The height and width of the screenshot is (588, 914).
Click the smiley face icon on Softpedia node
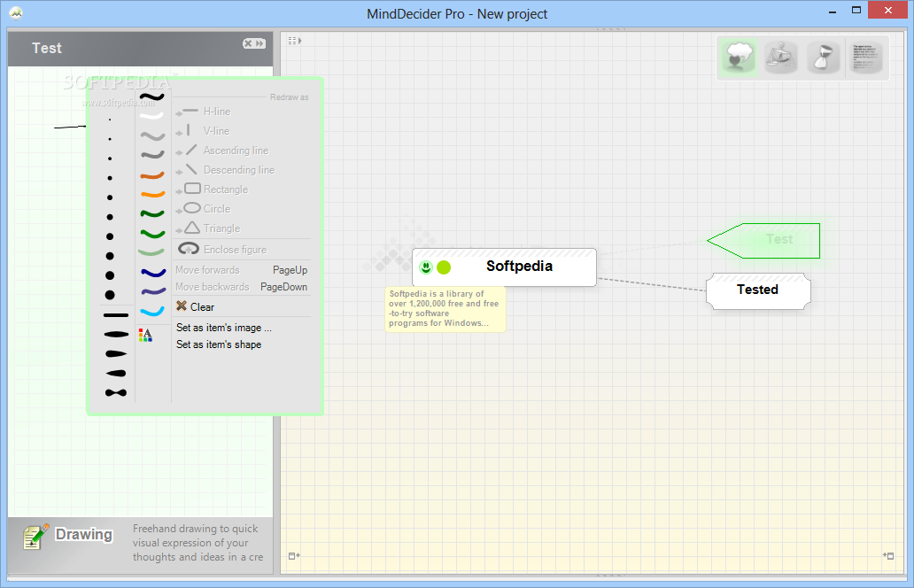(x=426, y=267)
